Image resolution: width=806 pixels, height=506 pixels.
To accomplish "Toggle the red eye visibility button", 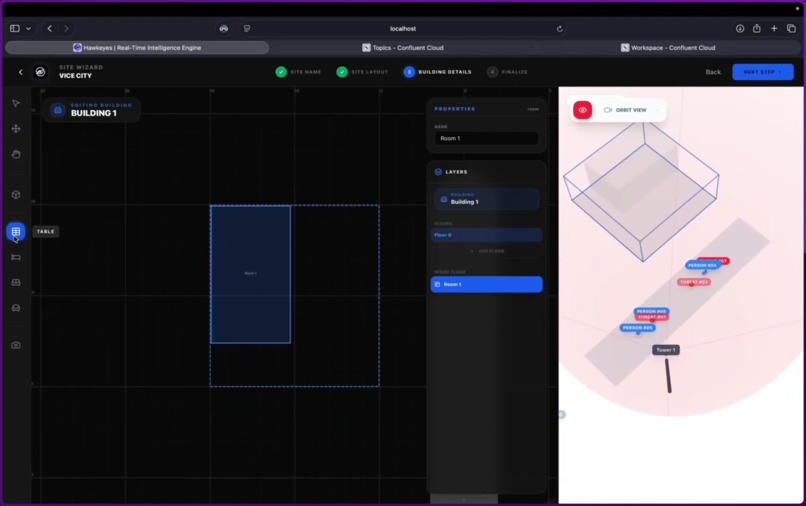I will tap(582, 110).
